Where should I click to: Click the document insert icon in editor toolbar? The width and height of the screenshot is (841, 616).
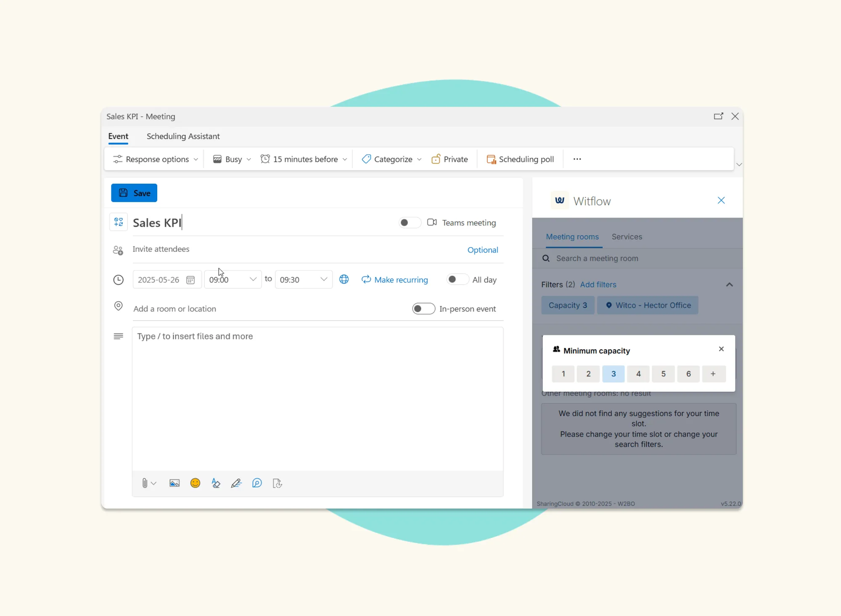(278, 483)
